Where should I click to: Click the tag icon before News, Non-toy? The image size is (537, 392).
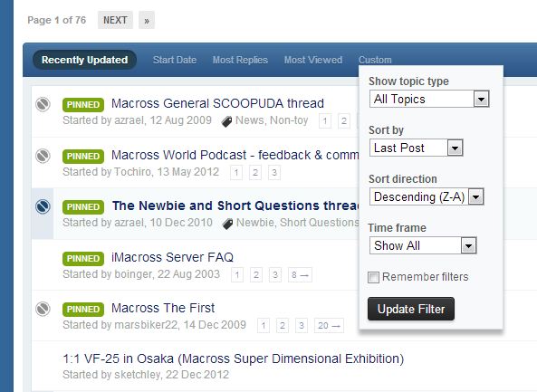(226, 121)
